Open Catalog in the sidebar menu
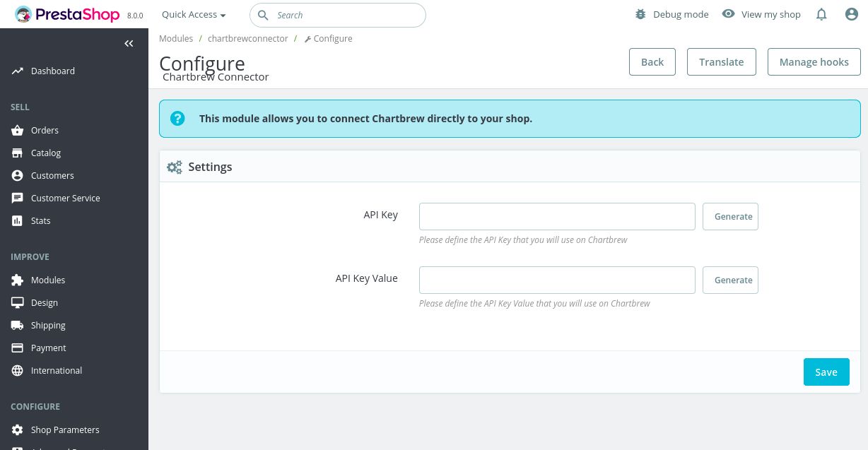868x450 pixels. (x=46, y=153)
